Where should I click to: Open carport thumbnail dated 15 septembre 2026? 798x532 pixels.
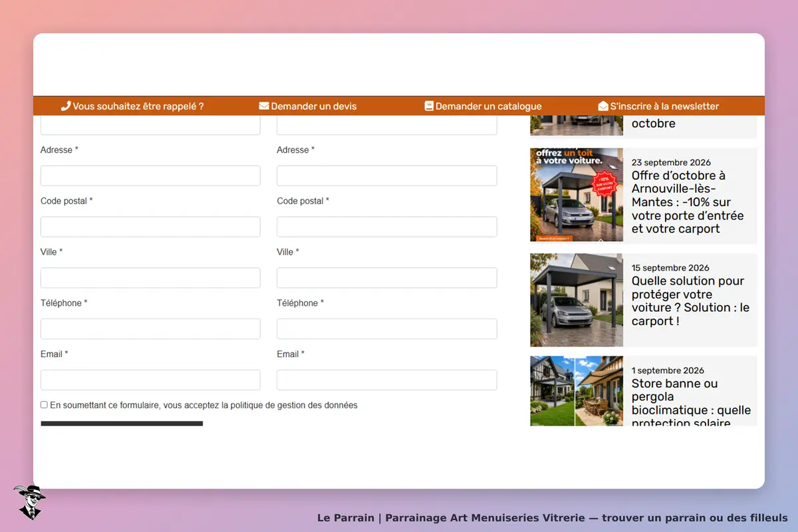(577, 300)
